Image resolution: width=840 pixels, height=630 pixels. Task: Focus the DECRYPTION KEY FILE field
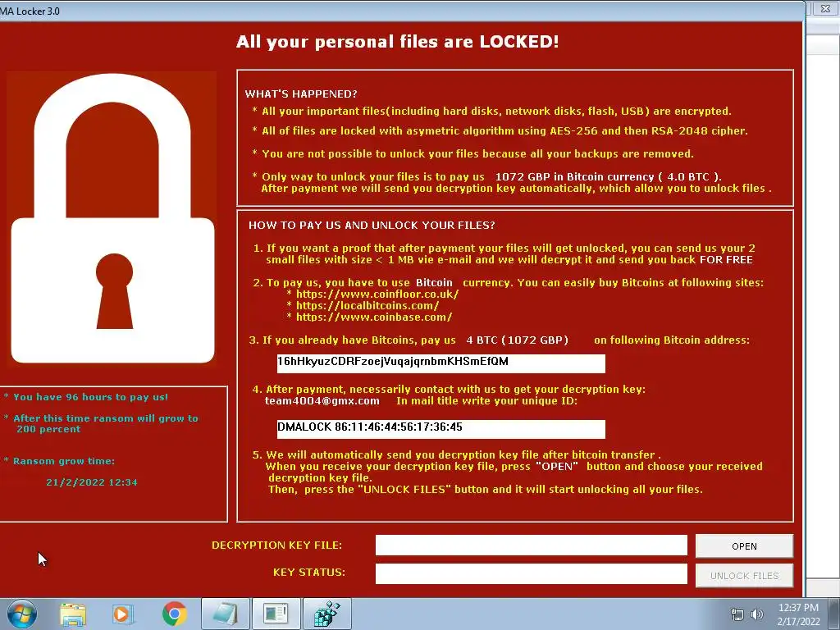[531, 545]
